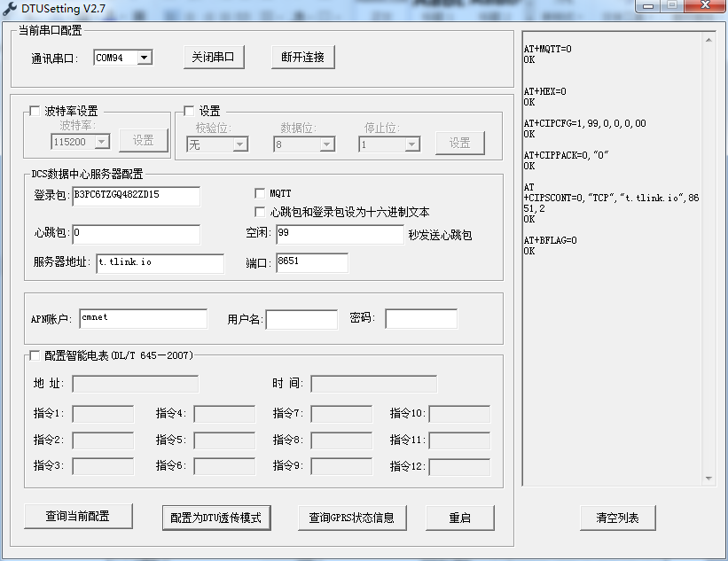This screenshot has width=728, height=561.
Task: Click inside the 服务器地址 server address field
Action: pos(160,263)
